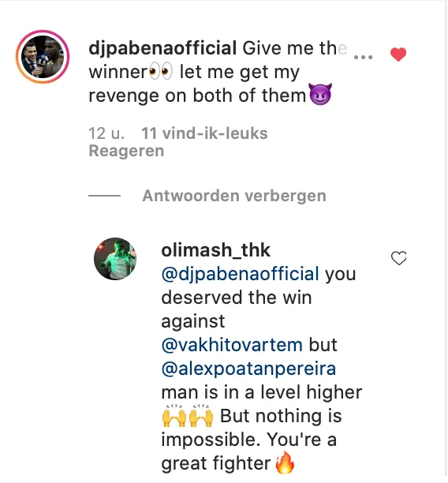Click the eyes emoji after winner
Screen dimensions: 448x483
[161, 72]
